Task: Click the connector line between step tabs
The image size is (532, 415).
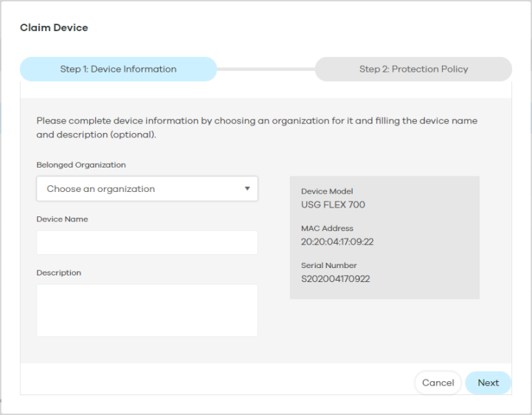Action: click(266, 69)
